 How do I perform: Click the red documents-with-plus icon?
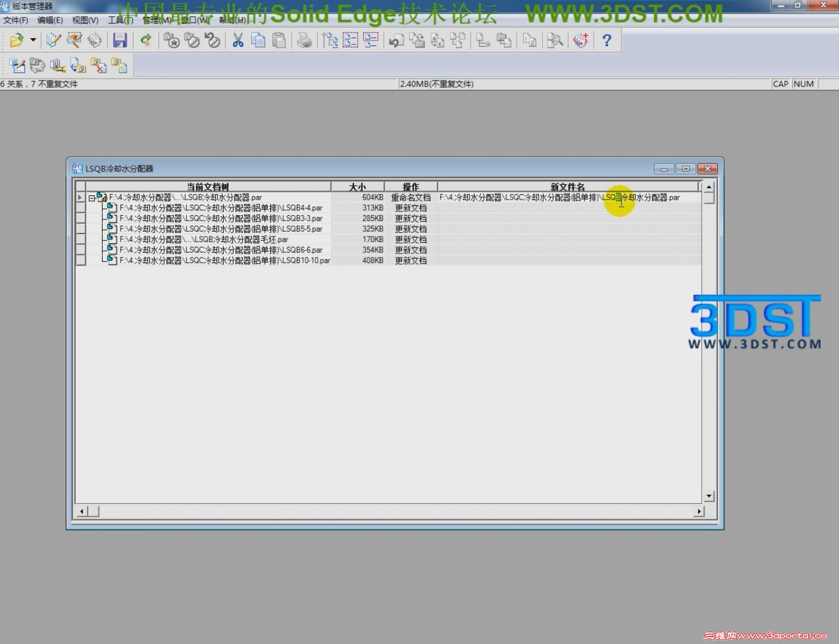[581, 41]
